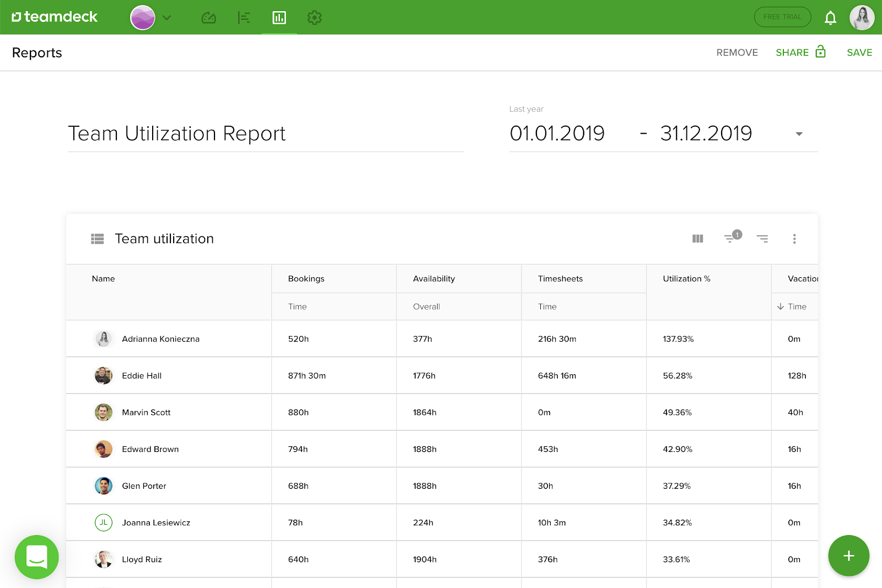Select the Joanna Lesiewicz name
Viewport: 882px width, 588px height.
point(156,522)
